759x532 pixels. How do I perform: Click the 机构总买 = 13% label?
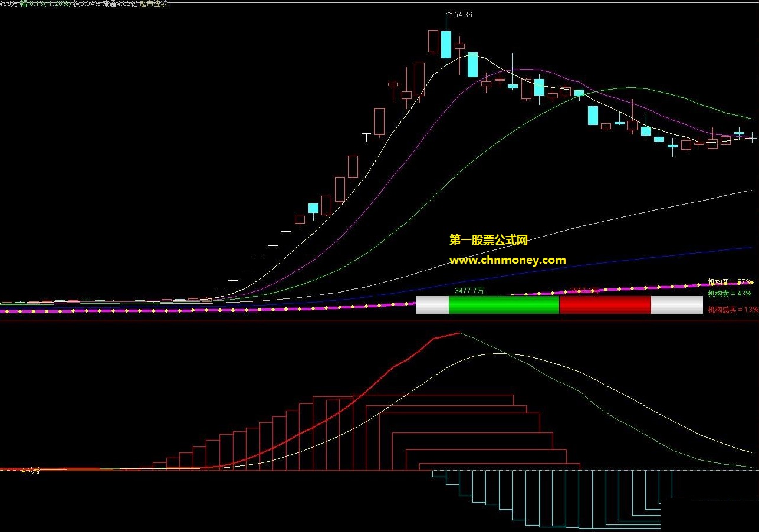(733, 309)
